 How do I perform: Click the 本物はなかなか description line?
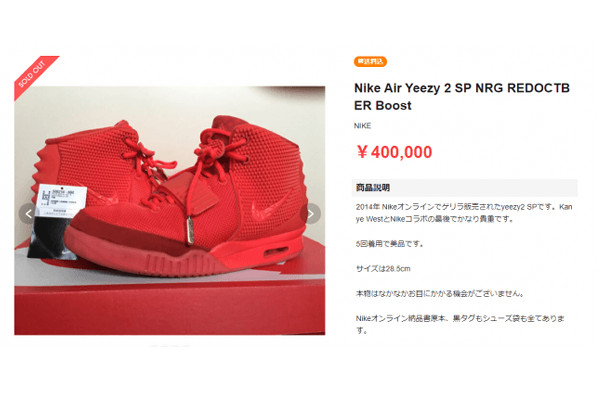click(440, 294)
